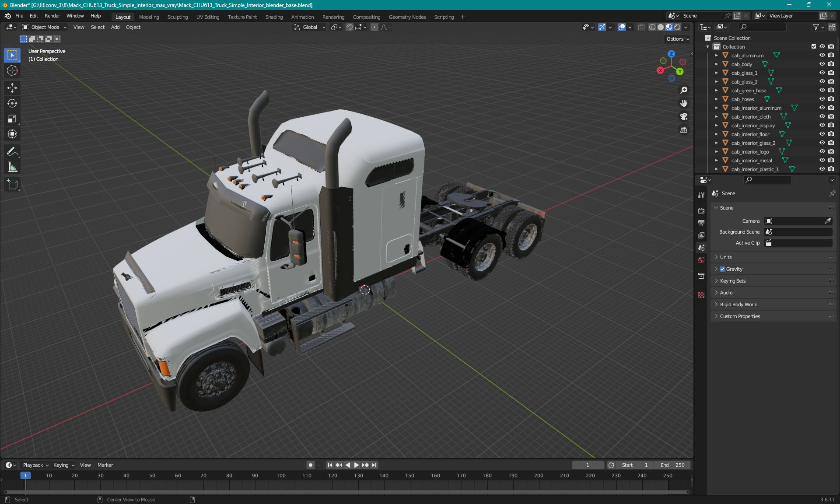Open the View Layer properties tab
The image size is (840, 504).
coord(701,235)
